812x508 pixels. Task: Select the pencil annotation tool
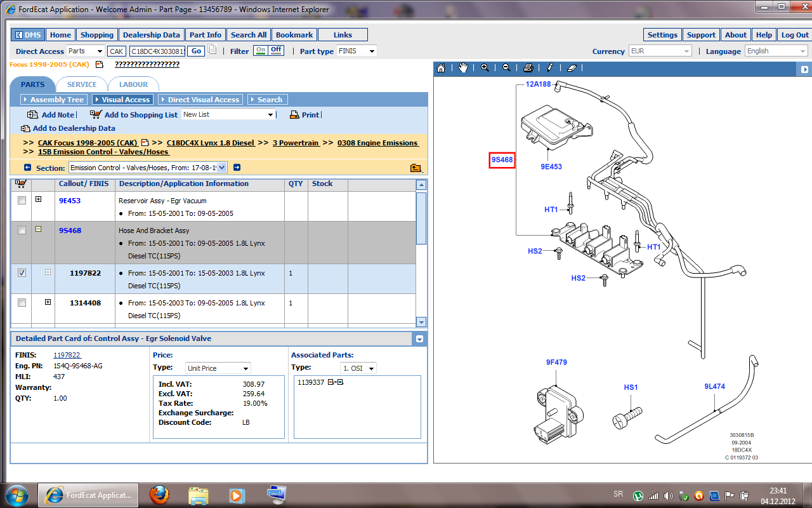click(549, 68)
